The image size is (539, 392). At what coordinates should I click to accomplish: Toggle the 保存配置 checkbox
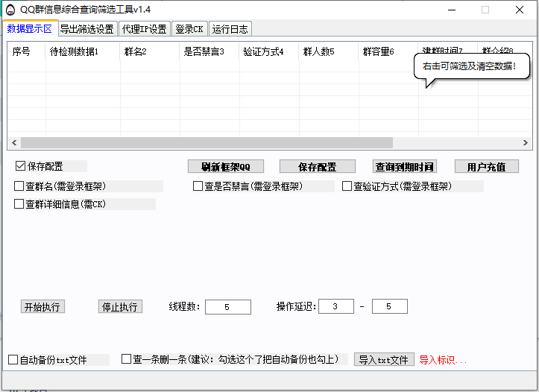(21, 166)
